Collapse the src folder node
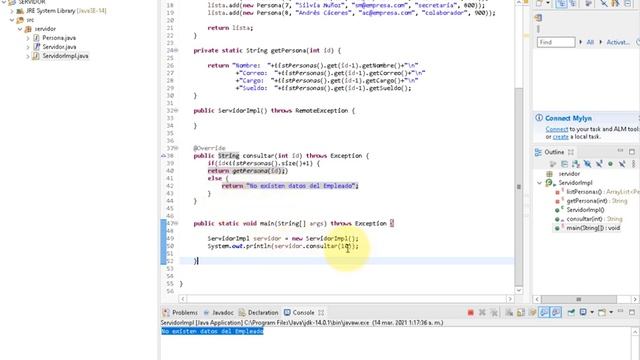 [x=12, y=20]
